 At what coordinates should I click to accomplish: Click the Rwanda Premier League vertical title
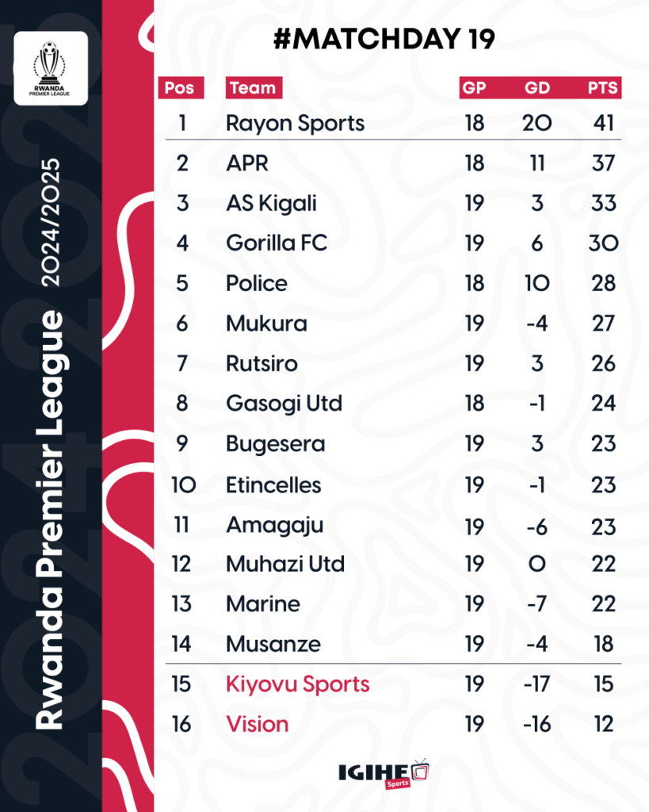(x=50, y=520)
